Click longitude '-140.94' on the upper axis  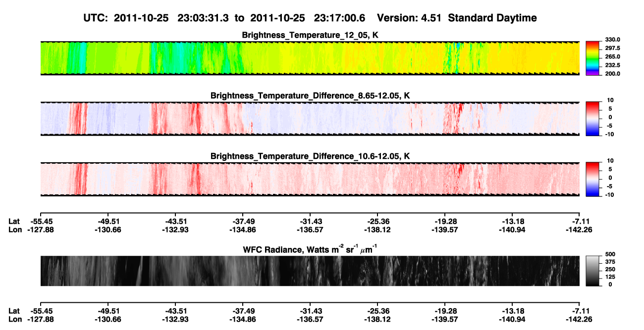pyautogui.click(x=512, y=230)
